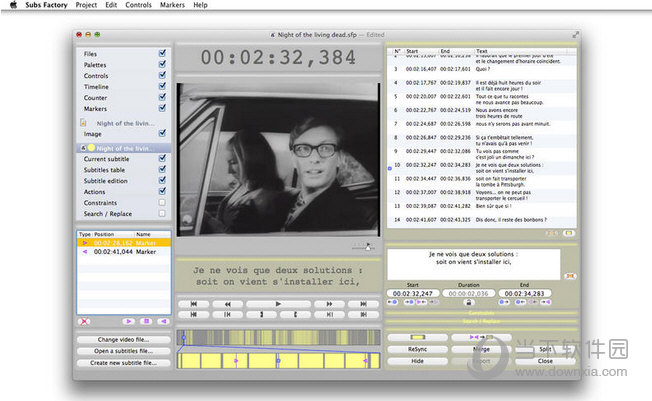The height and width of the screenshot is (401, 652).
Task: Click the ReSync button
Action: coord(418,350)
